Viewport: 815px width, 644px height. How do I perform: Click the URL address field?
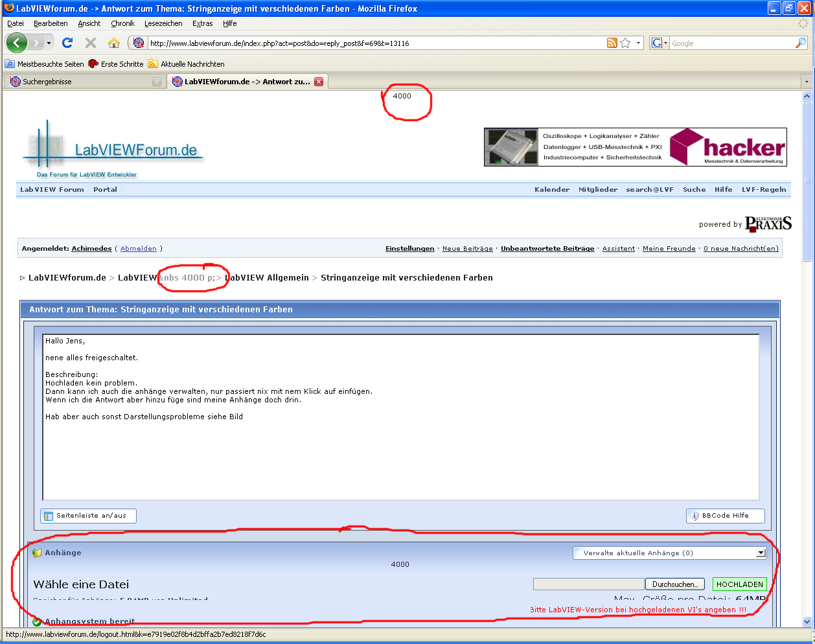click(x=376, y=43)
